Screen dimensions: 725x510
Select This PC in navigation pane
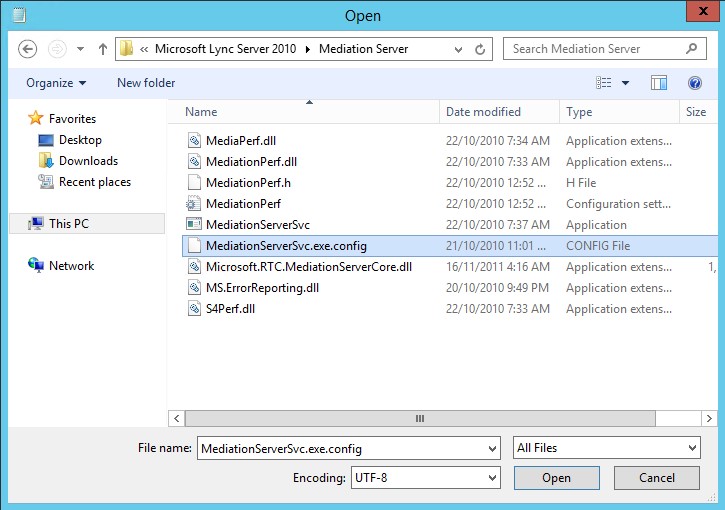[x=69, y=224]
